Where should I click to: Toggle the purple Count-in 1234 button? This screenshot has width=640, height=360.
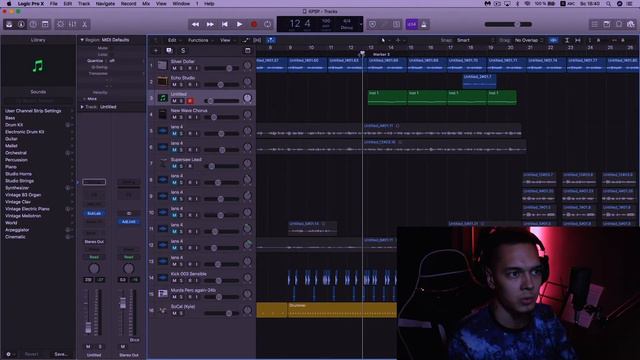click(x=411, y=24)
